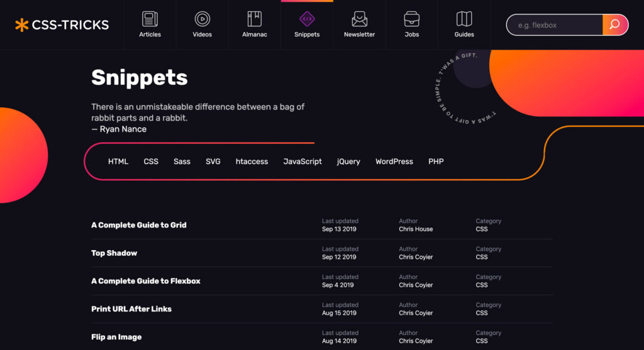Open the Newsletter envelope icon
Screen dimensions: 644x350
359,19
